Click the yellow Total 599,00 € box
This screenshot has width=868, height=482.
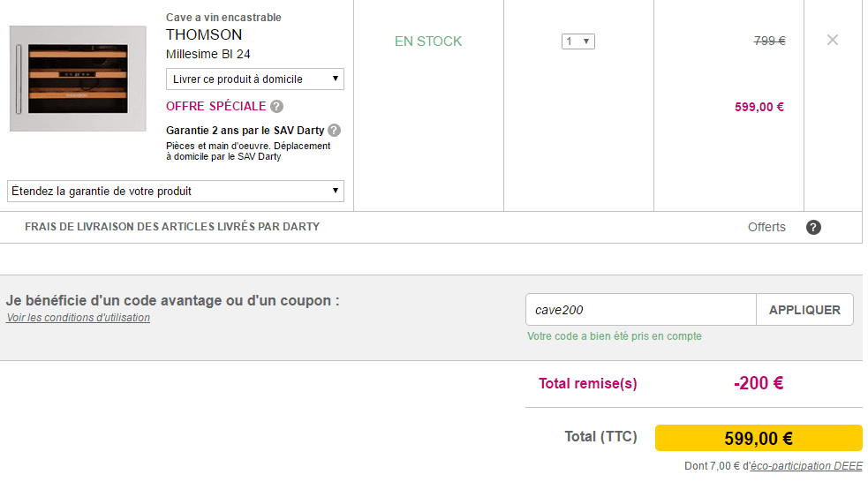pos(759,438)
